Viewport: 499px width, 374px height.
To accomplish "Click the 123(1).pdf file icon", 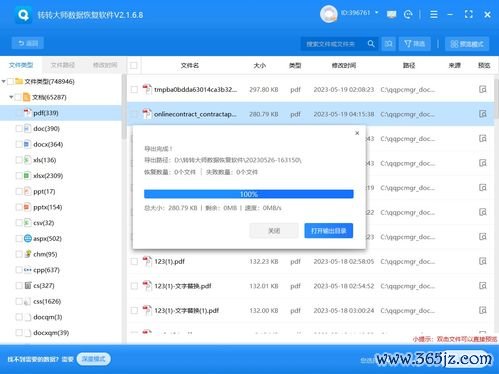I will (147, 261).
